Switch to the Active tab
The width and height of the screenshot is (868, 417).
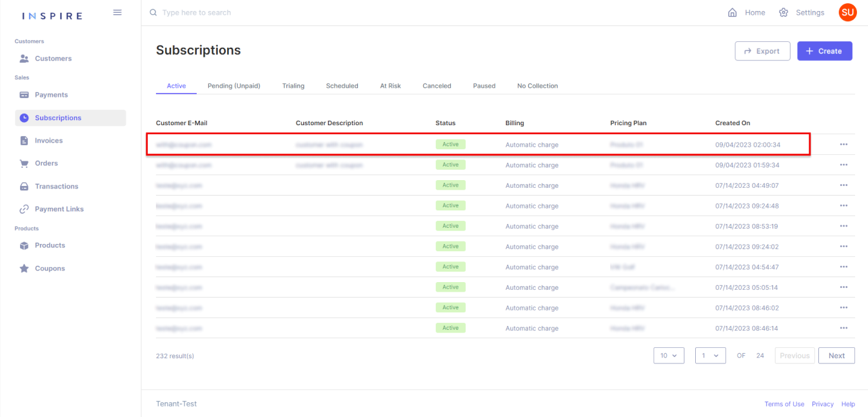(x=176, y=86)
